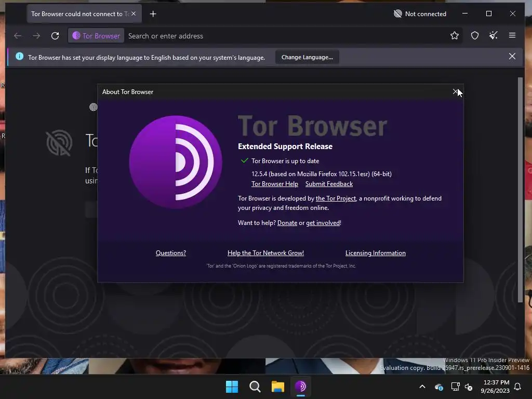Screen dimensions: 532x399
Task: Click the browser back arrow
Action: 18,36
